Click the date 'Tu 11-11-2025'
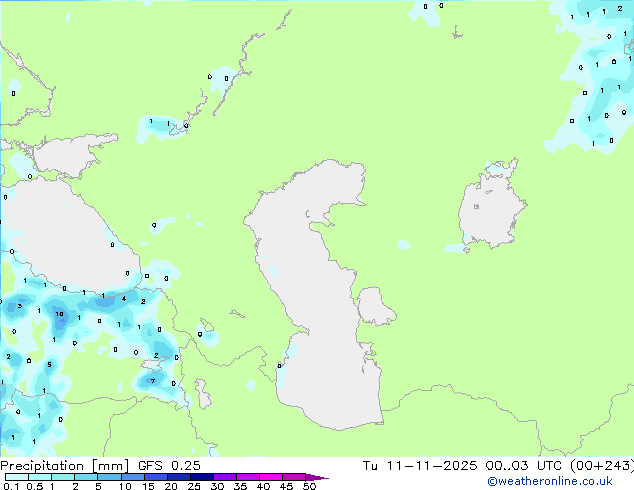The height and width of the screenshot is (490, 634). click(420, 466)
